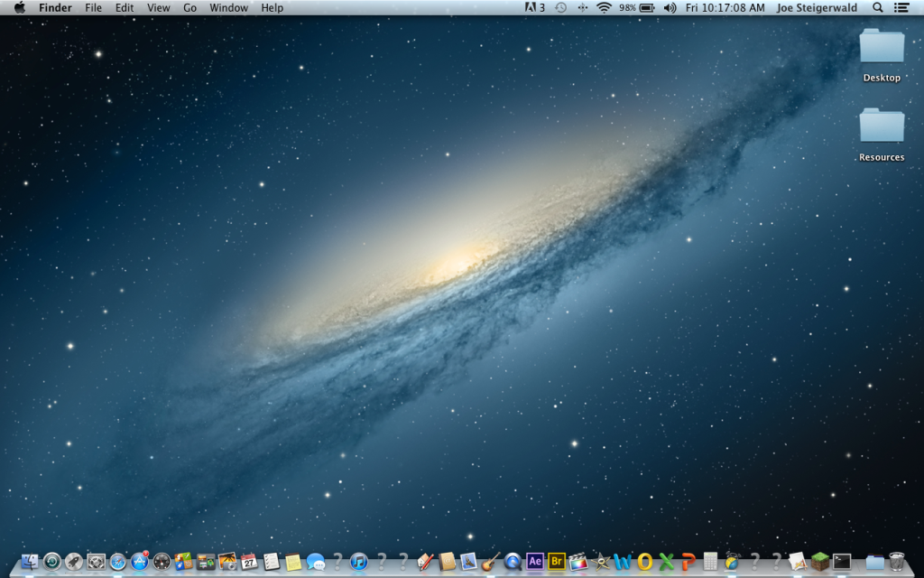Launch Adobe After Effects (Ae) icon
The width and height of the screenshot is (924, 578).
pyautogui.click(x=534, y=562)
